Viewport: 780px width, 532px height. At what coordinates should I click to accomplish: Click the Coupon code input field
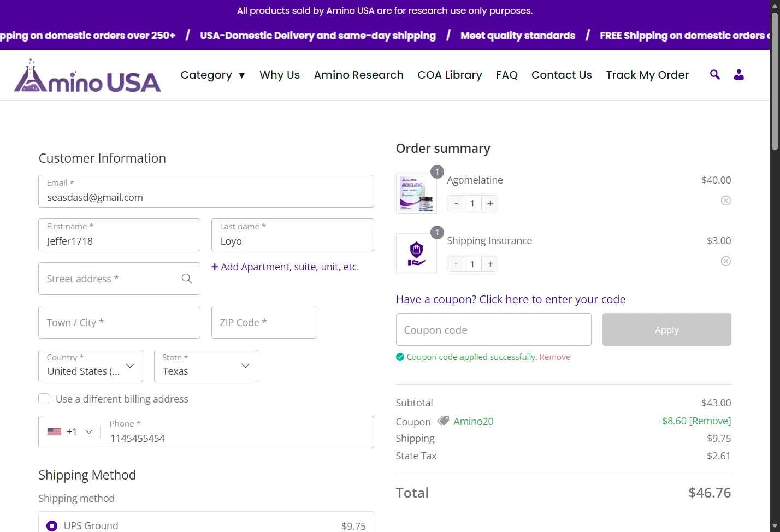point(494,329)
